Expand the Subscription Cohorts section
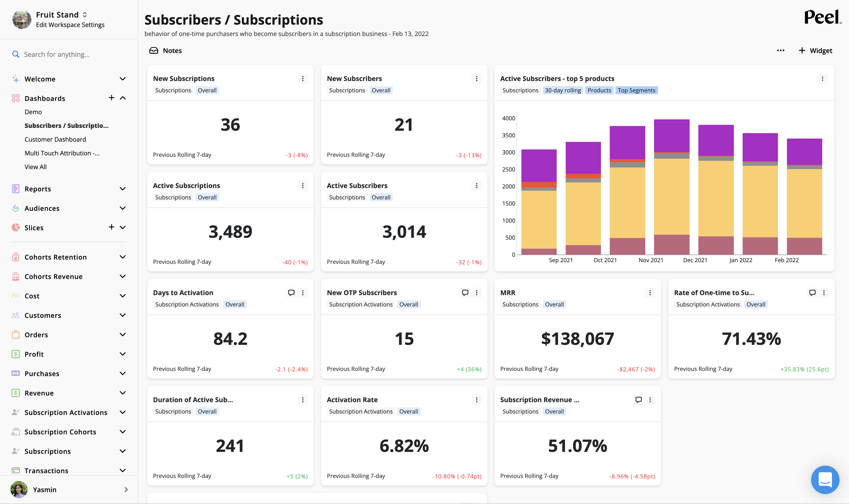This screenshot has height=504, width=849. [123, 432]
